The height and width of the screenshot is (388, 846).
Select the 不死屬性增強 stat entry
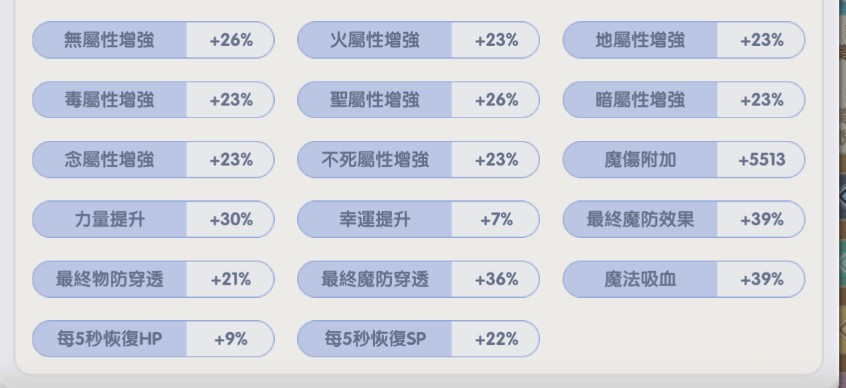[418, 160]
